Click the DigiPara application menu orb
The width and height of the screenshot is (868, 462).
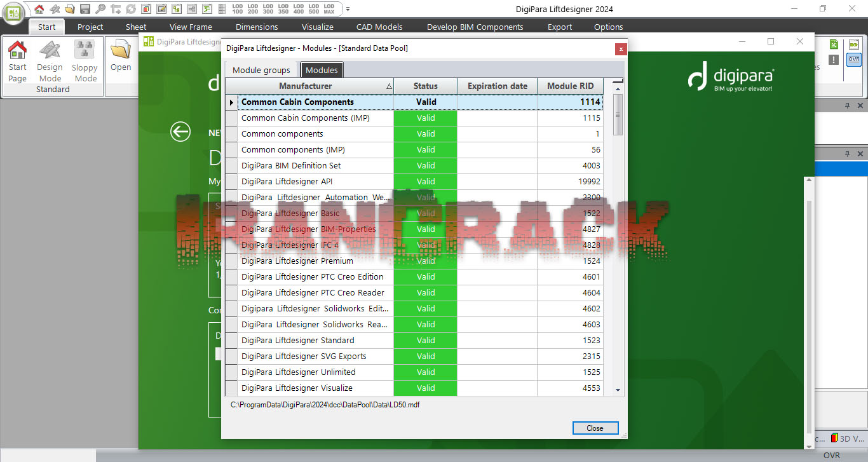tap(13, 12)
